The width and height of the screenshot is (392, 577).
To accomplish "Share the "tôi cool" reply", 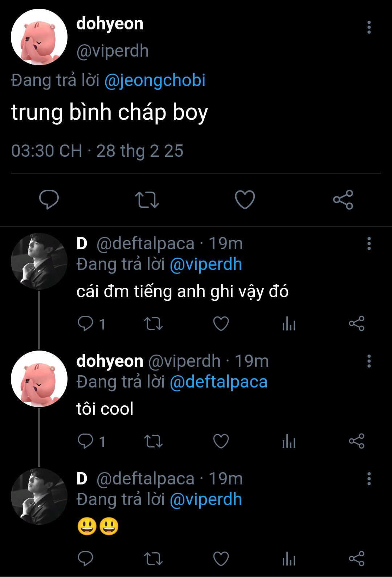I will coord(356,441).
